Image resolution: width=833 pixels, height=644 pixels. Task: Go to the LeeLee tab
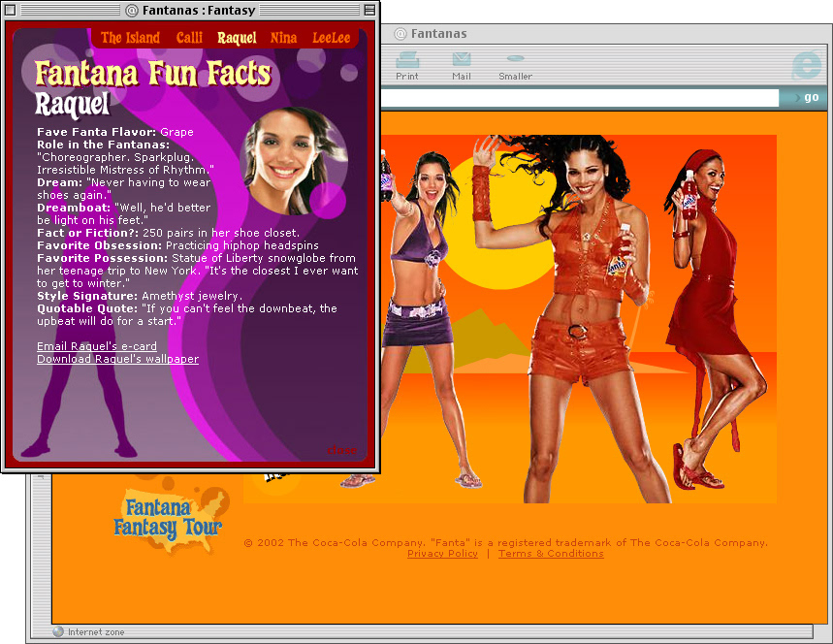(x=331, y=38)
